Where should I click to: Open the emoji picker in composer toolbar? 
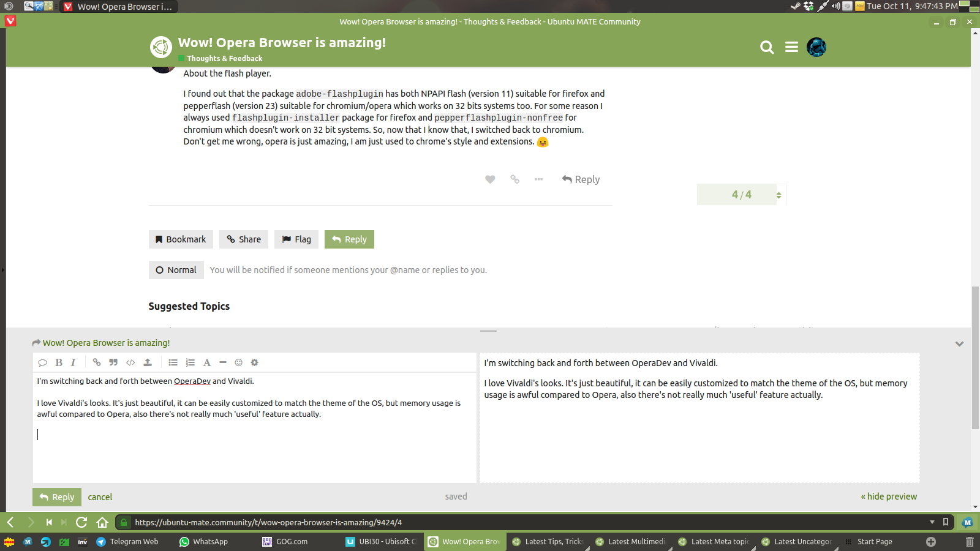(239, 362)
